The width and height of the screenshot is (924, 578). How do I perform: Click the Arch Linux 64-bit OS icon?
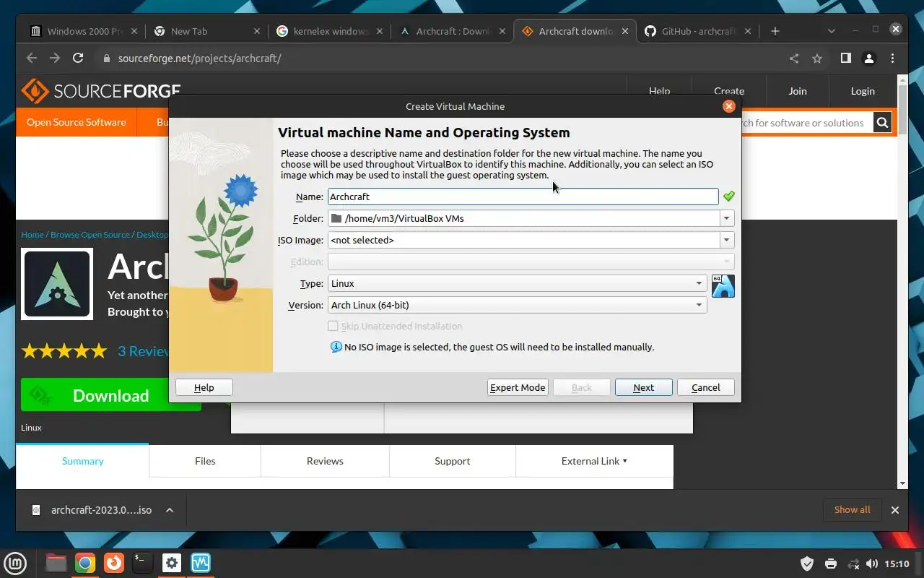click(x=723, y=286)
